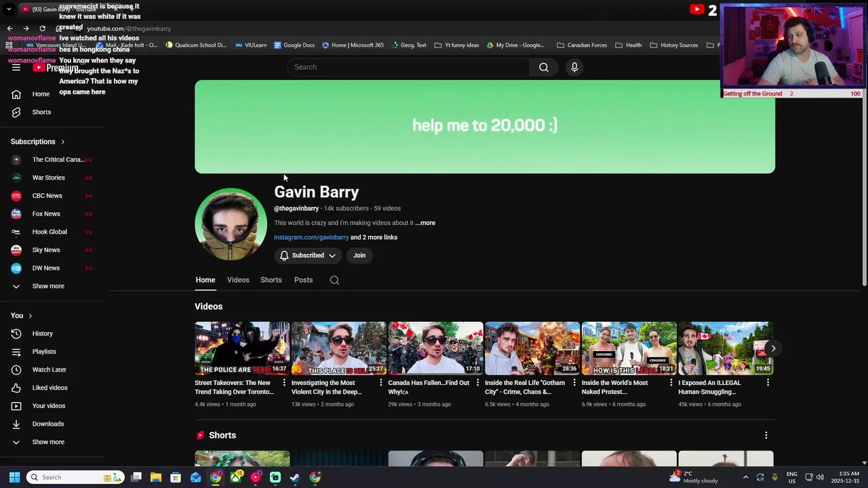Open Sky News subscription channel
The image size is (868, 488).
pos(53,250)
